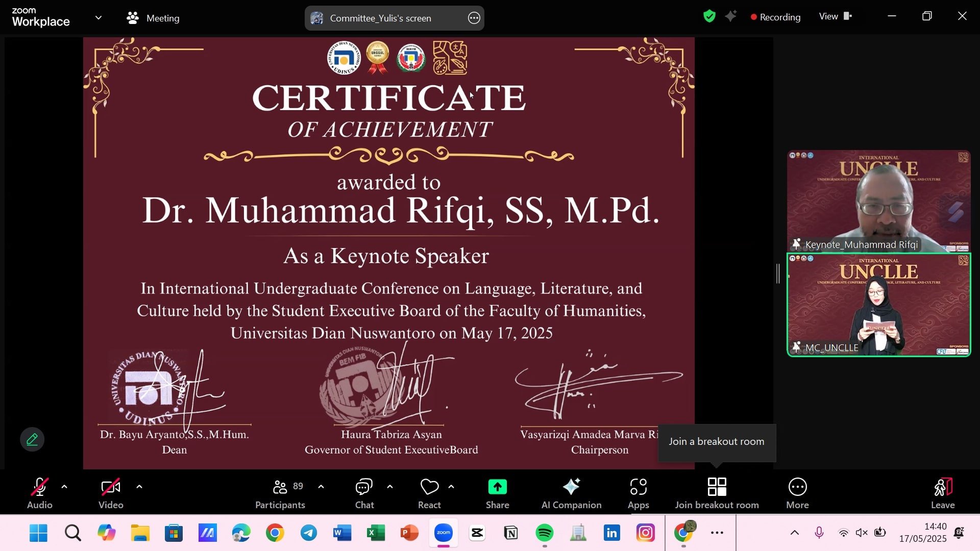Open Instagram from taskbar
This screenshot has height=551, width=980.
pyautogui.click(x=645, y=533)
